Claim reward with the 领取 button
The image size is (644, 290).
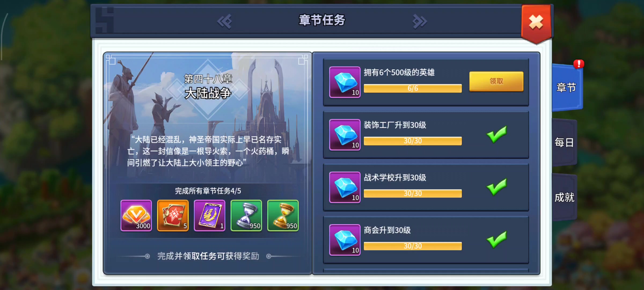point(496,81)
